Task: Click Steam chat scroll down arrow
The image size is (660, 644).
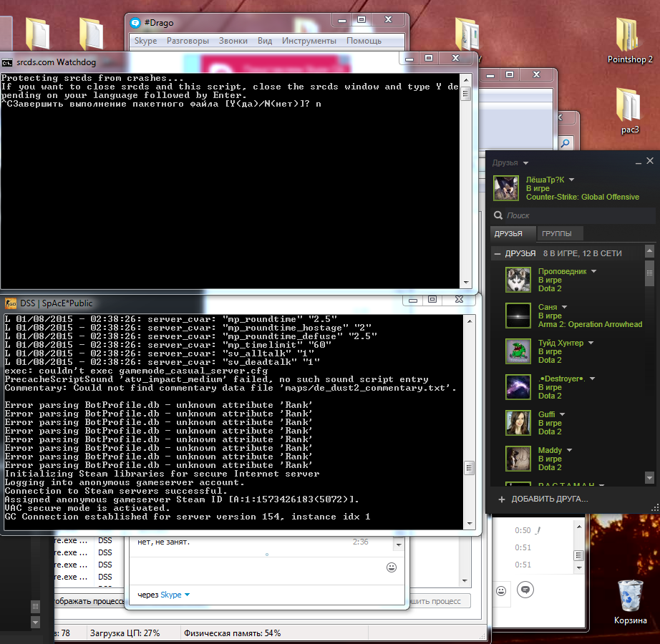Action: [579, 568]
